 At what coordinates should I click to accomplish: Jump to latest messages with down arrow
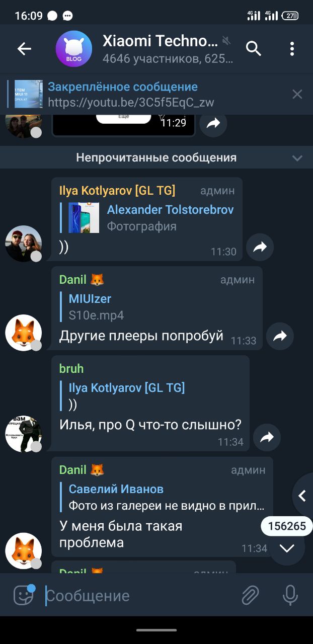point(287,548)
